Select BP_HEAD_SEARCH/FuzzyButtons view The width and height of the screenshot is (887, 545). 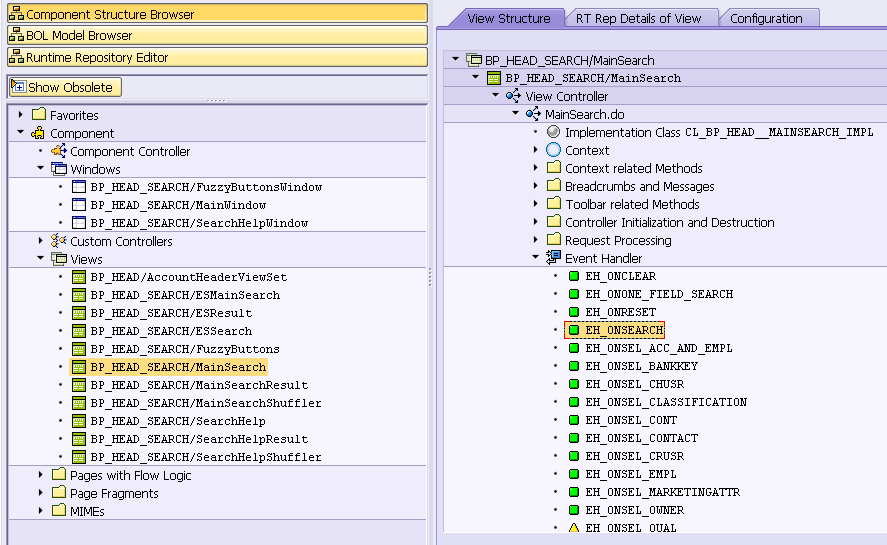(185, 349)
